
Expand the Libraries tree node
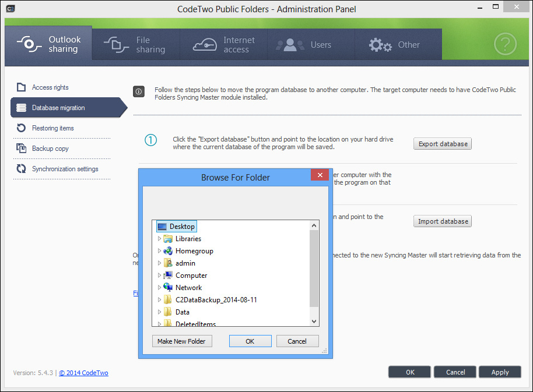click(x=159, y=239)
